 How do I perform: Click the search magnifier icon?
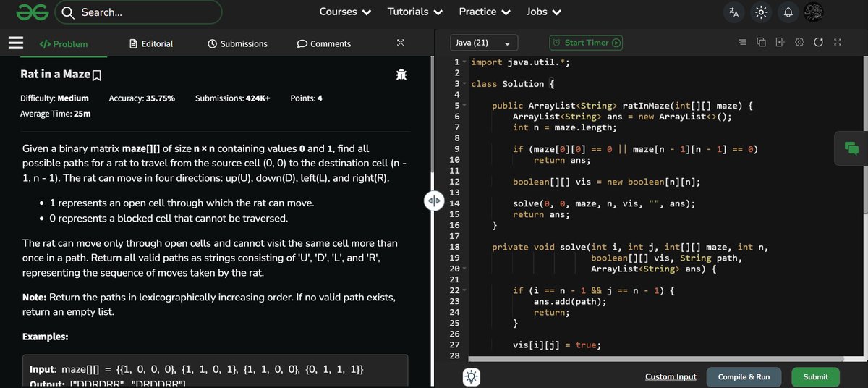68,12
